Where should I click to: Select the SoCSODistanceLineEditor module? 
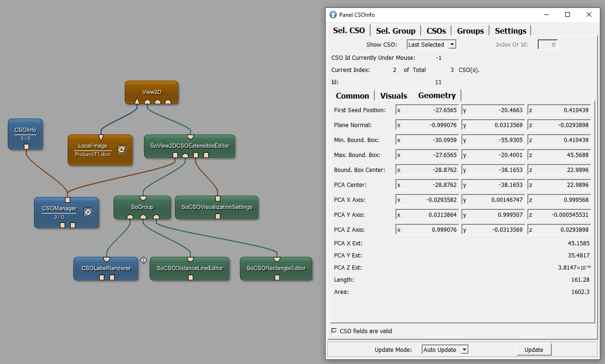(x=190, y=268)
